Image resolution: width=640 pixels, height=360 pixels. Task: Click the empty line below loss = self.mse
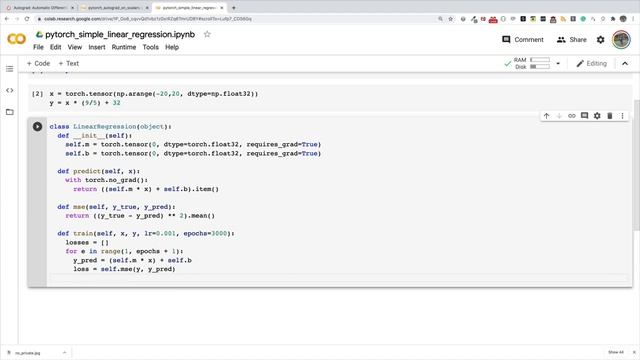(x=338, y=278)
